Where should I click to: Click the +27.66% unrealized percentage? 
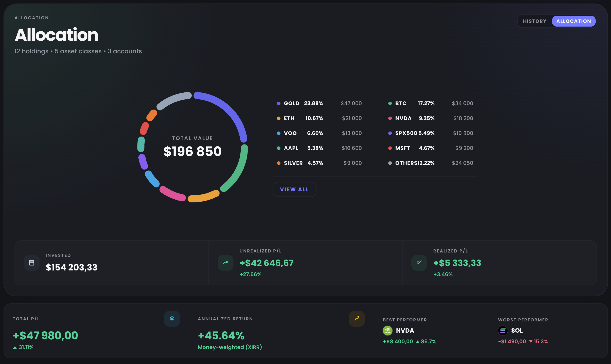coord(251,274)
